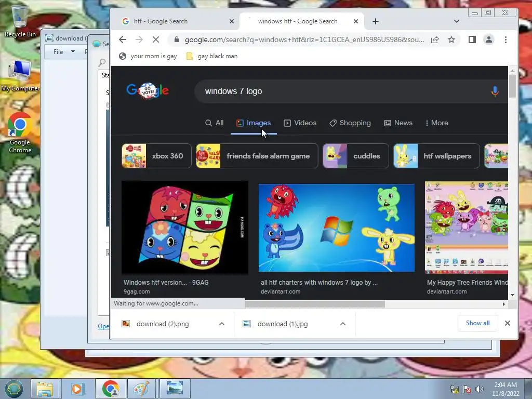This screenshot has height=399, width=532.
Task: Click the Google Go Vote logo
Action: pyautogui.click(x=148, y=90)
